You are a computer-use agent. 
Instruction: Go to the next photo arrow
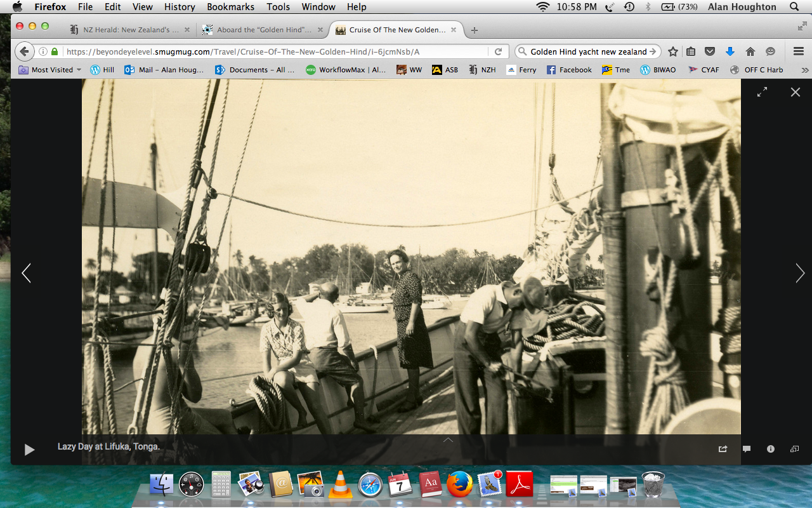pyautogui.click(x=800, y=273)
